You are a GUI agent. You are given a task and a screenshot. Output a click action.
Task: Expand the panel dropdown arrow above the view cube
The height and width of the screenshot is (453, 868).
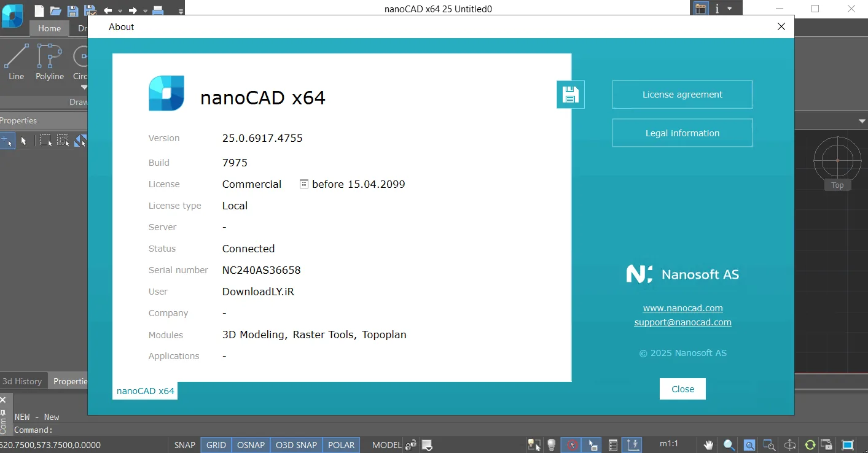862,122
